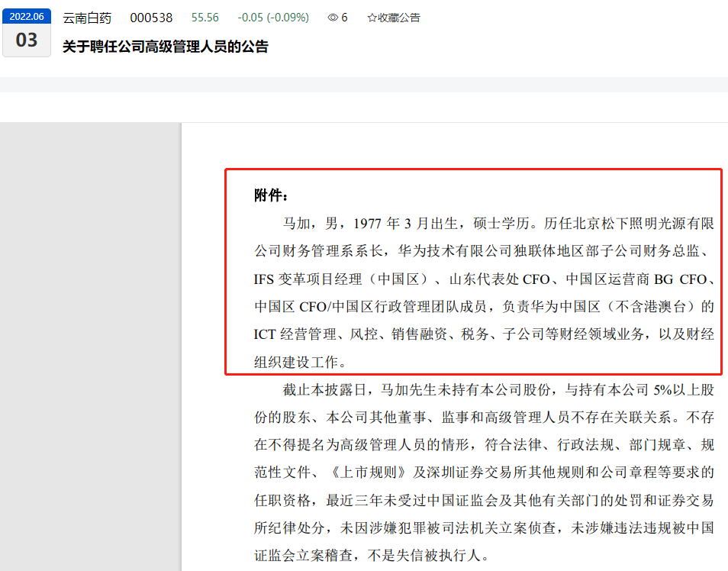Open the stock name 云南白药
The width and height of the screenshot is (728, 571).
coord(90,17)
